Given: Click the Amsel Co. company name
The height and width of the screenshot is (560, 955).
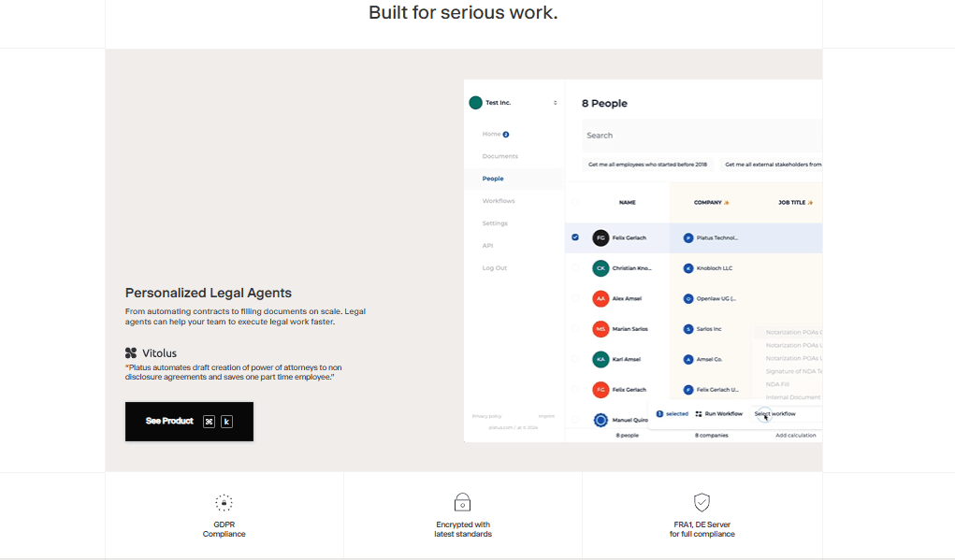Looking at the screenshot, I should click(x=710, y=359).
